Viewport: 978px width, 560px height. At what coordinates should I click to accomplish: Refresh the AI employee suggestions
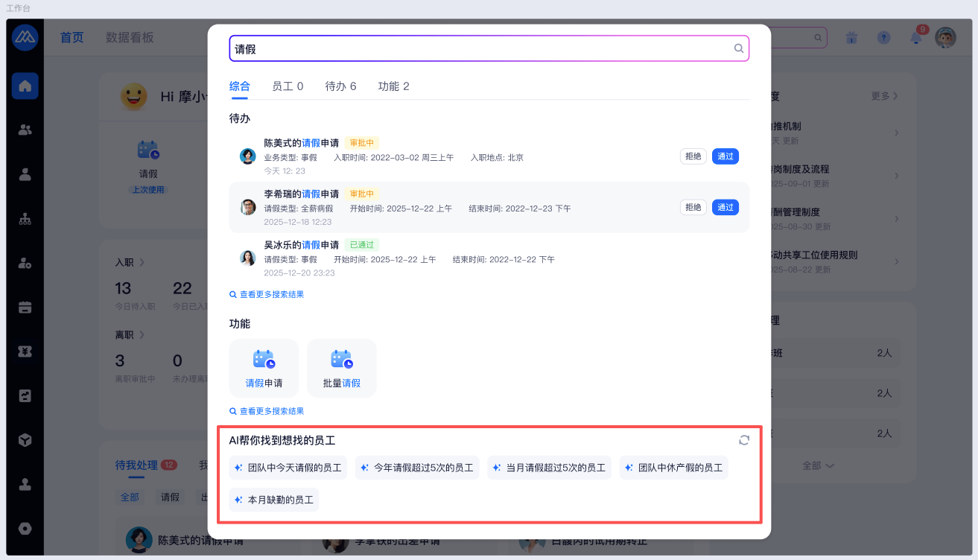point(743,440)
